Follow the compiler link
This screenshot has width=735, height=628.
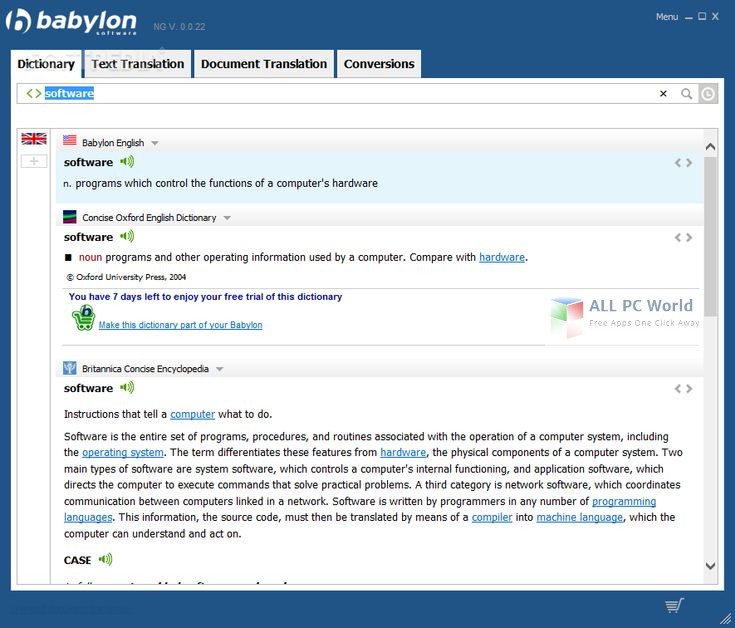point(492,517)
